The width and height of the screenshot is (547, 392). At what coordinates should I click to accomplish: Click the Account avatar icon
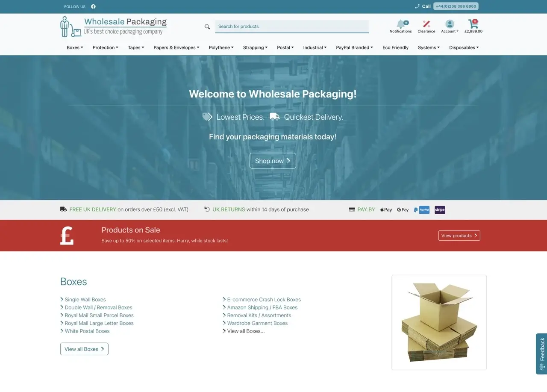pyautogui.click(x=450, y=24)
